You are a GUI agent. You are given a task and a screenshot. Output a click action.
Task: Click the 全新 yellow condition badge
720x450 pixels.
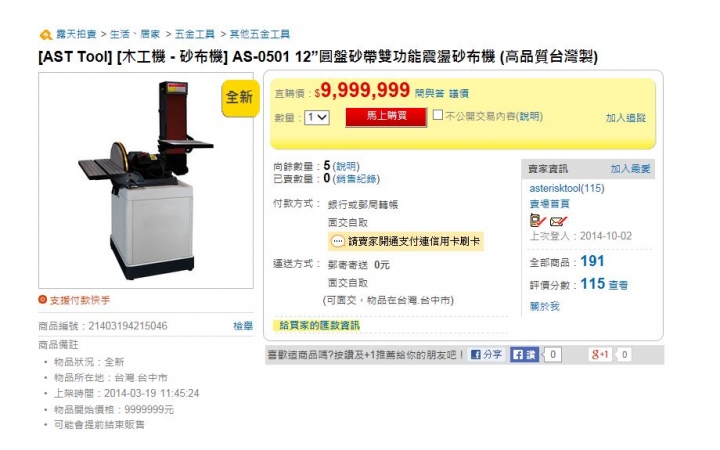point(239,98)
